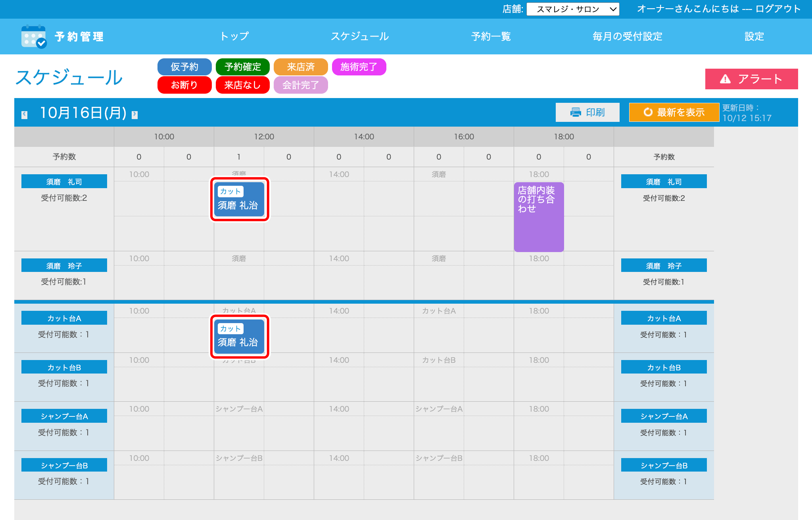Click 受付可能数:2 under left 須磨 礼司
812x520 pixels.
pyautogui.click(x=64, y=198)
